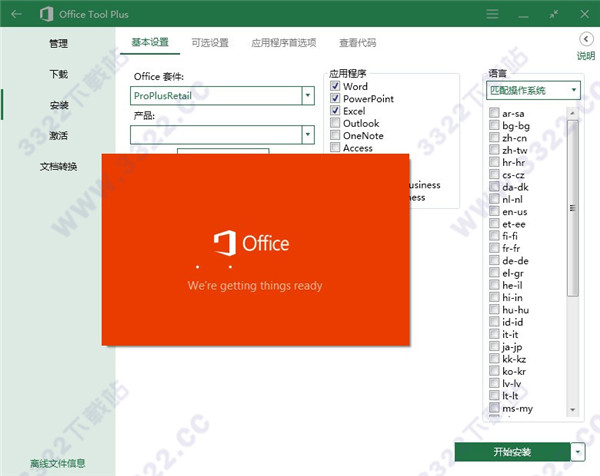Open the 激活 section in sidebar
Image resolution: width=600 pixels, height=476 pixels.
[x=58, y=135]
